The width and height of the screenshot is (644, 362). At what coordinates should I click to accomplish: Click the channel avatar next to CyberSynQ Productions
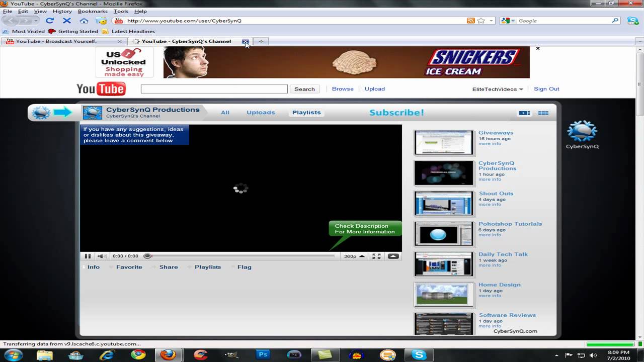pyautogui.click(x=92, y=113)
